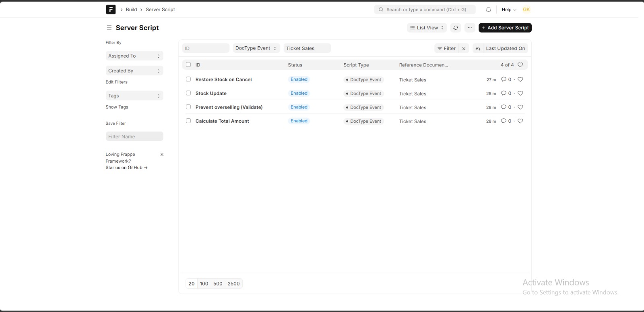Expand the Assigned To filter dropdown
This screenshot has height=312, width=644.
click(x=134, y=56)
